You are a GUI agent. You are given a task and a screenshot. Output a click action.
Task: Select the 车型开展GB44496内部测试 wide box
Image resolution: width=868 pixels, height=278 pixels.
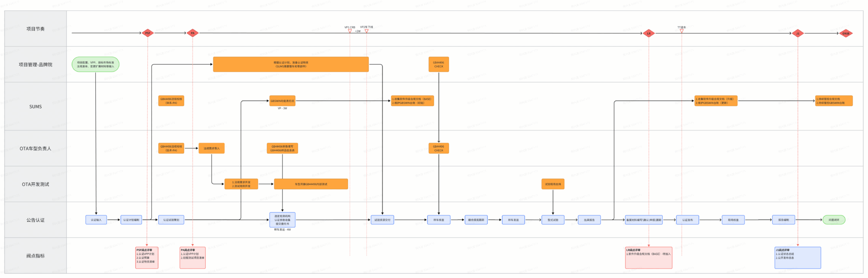coord(311,184)
